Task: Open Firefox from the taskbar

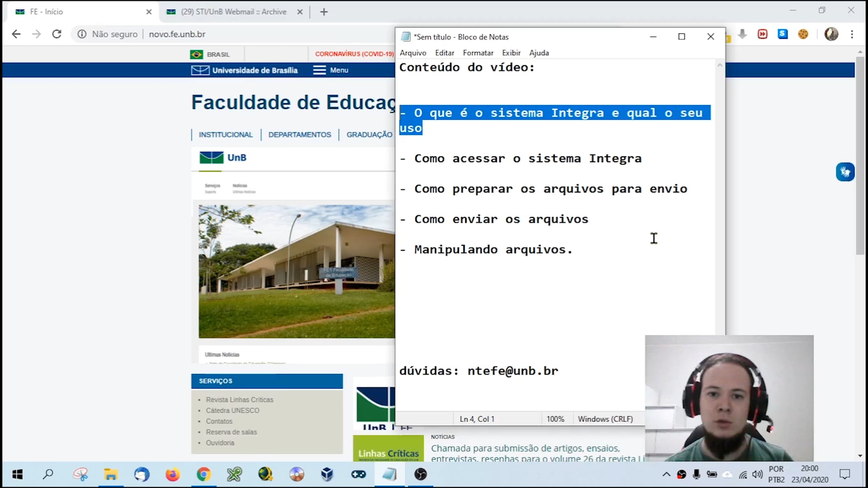Action: pyautogui.click(x=173, y=474)
